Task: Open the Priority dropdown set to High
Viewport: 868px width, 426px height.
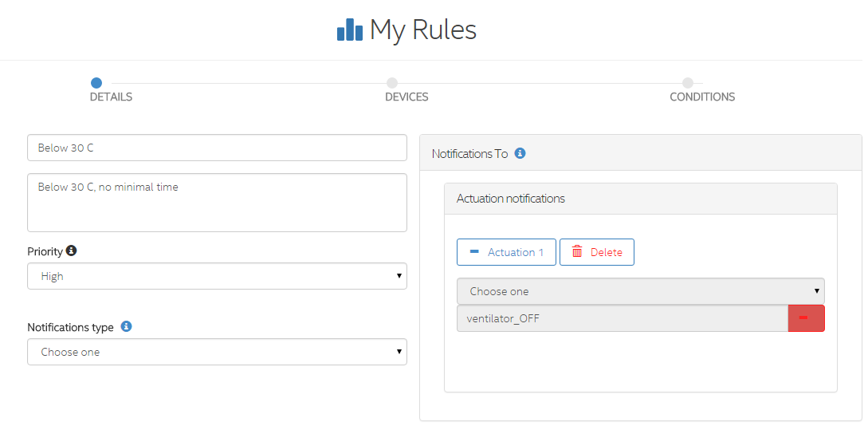Action: [x=217, y=276]
